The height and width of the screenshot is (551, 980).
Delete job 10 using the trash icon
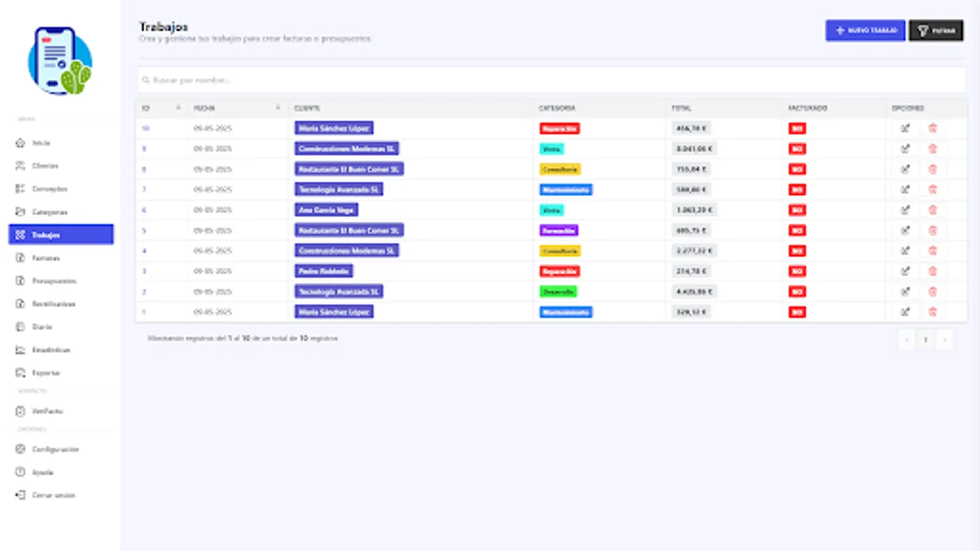933,128
